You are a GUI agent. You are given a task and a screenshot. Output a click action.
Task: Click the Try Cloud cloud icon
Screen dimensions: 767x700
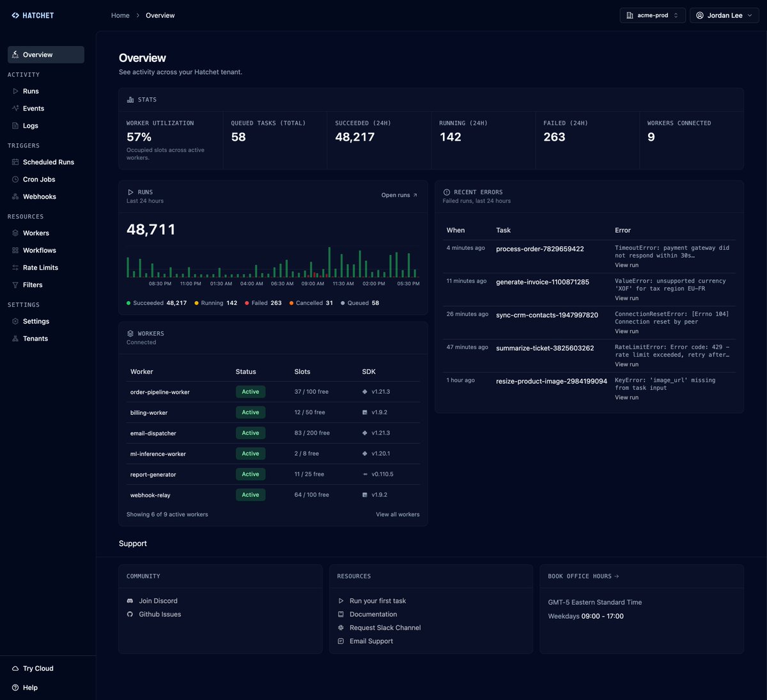pos(15,669)
